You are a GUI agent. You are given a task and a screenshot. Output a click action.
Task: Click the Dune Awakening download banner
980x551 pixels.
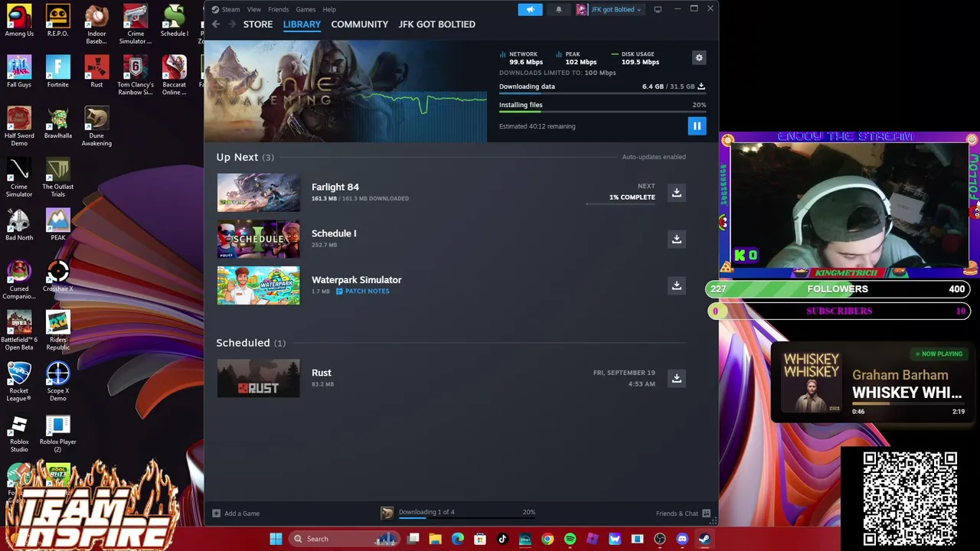pyautogui.click(x=345, y=92)
